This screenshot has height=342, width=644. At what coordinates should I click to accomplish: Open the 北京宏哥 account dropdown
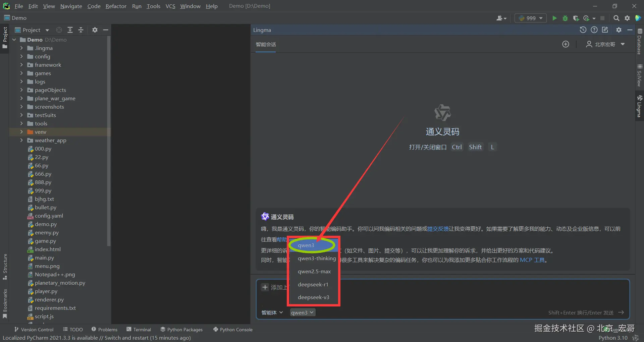(x=605, y=44)
